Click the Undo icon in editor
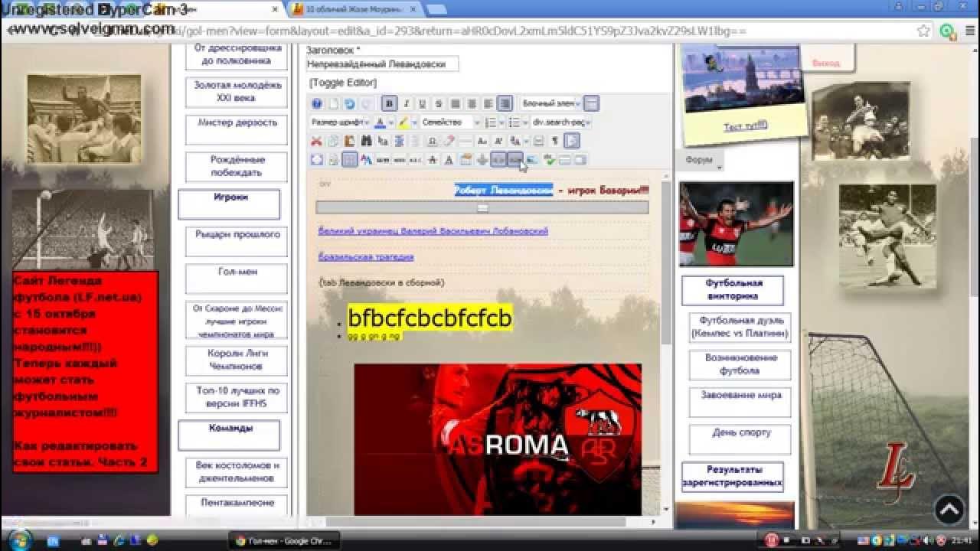Image resolution: width=980 pixels, height=551 pixels. click(350, 103)
